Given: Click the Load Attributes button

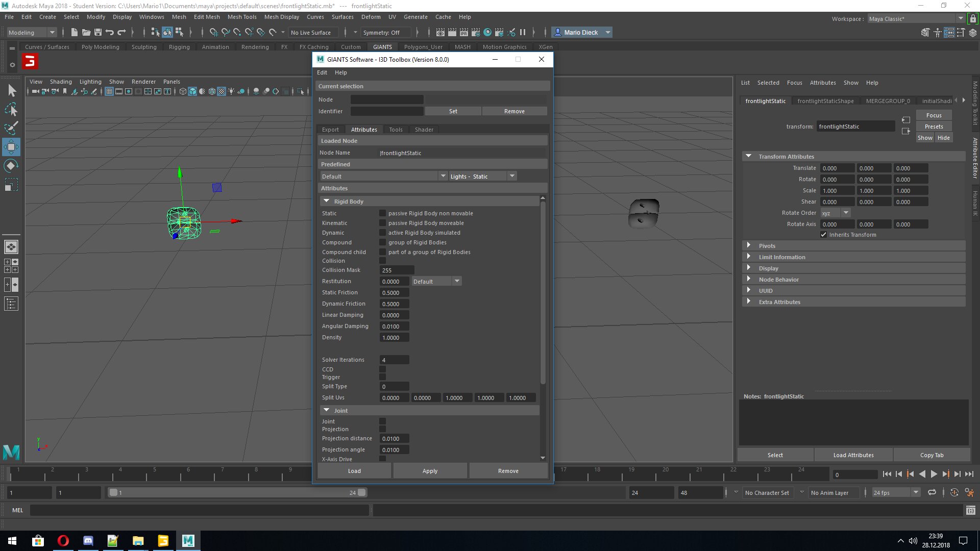Looking at the screenshot, I should [853, 455].
